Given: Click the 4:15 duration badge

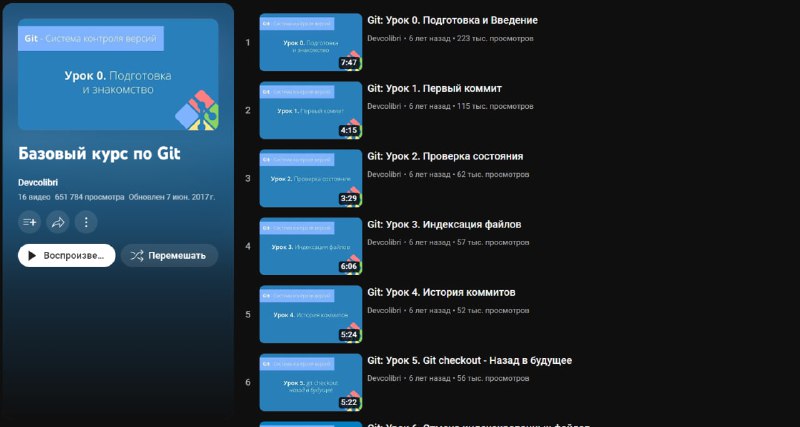Looking at the screenshot, I should (349, 131).
